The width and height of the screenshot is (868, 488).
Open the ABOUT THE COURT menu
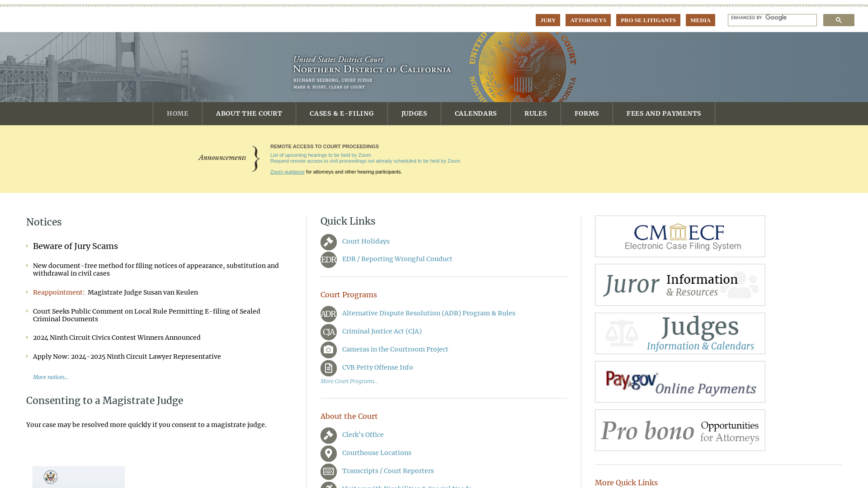tap(249, 113)
